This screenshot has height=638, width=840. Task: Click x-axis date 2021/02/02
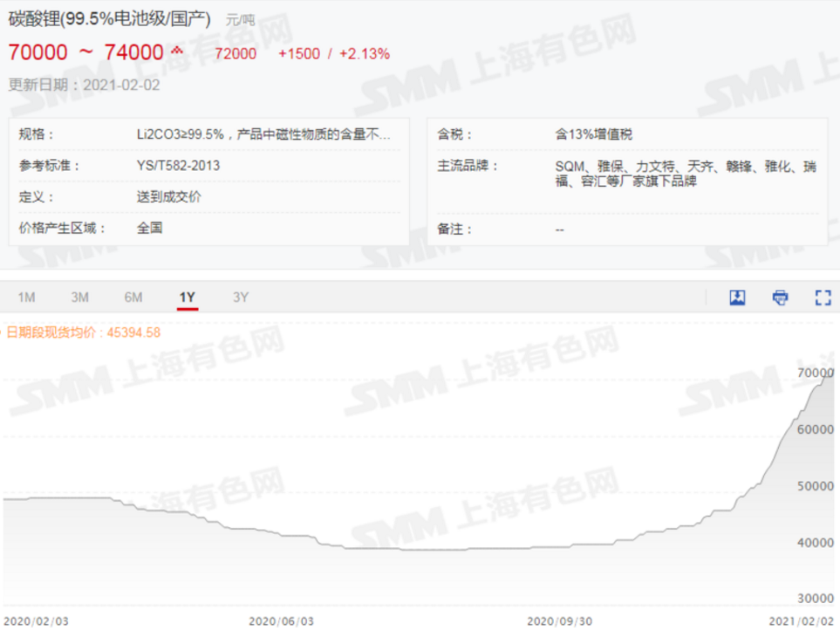[802, 621]
